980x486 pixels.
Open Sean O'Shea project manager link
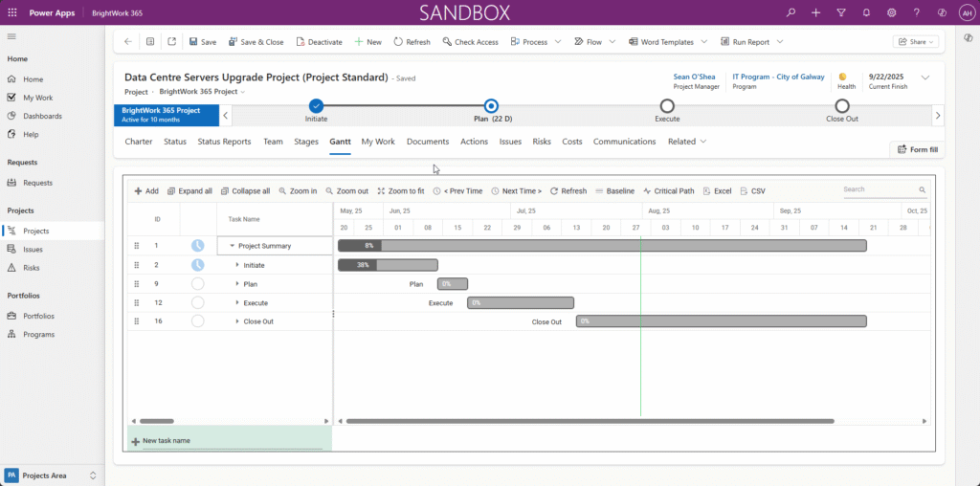pyautogui.click(x=694, y=77)
